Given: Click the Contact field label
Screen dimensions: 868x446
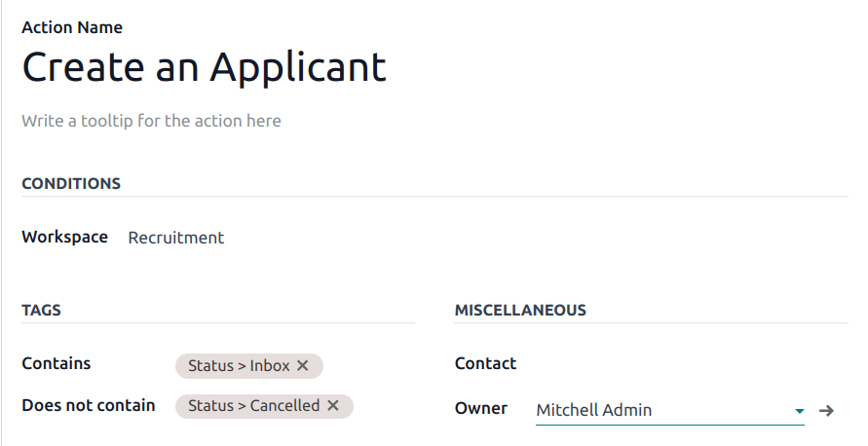Looking at the screenshot, I should click(486, 363).
